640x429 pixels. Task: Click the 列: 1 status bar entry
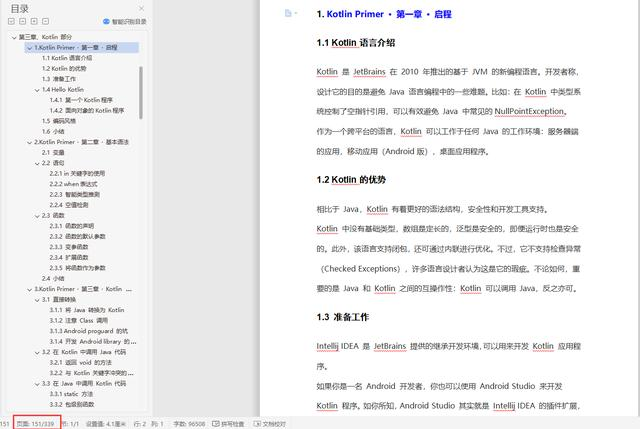pos(158,424)
